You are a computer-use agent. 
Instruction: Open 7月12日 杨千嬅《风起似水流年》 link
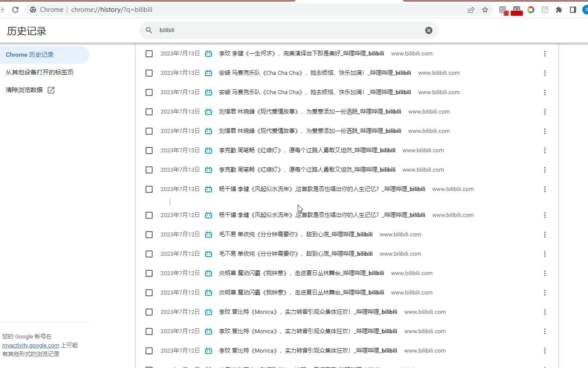click(322, 215)
